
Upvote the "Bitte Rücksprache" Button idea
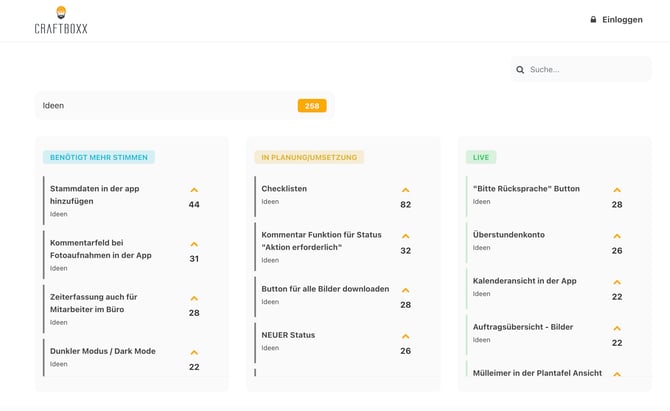tap(617, 190)
